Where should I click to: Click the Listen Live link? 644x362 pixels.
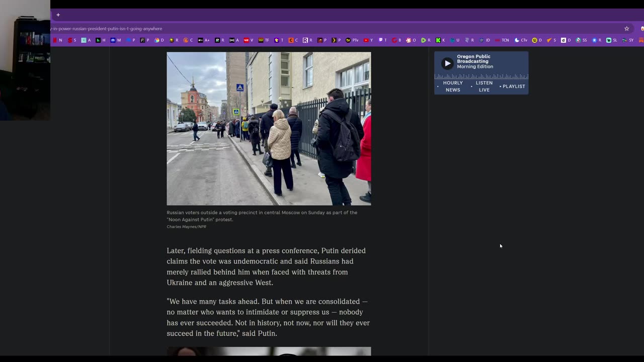(x=484, y=86)
